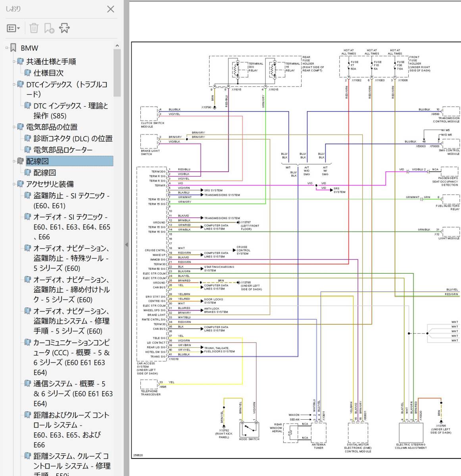The height and width of the screenshot is (476, 461).
Task: Click bookmark icon beside 電気部品ロケーター
Action: [27, 150]
